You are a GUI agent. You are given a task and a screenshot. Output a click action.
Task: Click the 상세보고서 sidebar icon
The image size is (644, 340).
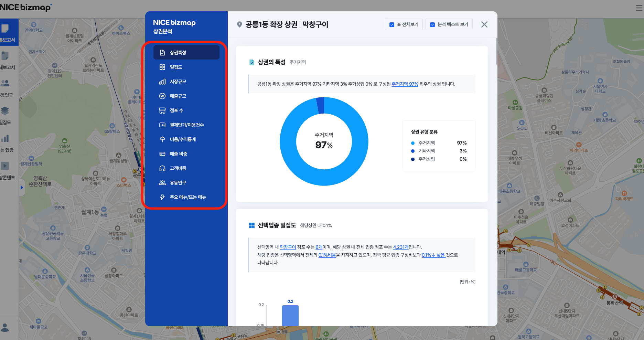point(5,56)
